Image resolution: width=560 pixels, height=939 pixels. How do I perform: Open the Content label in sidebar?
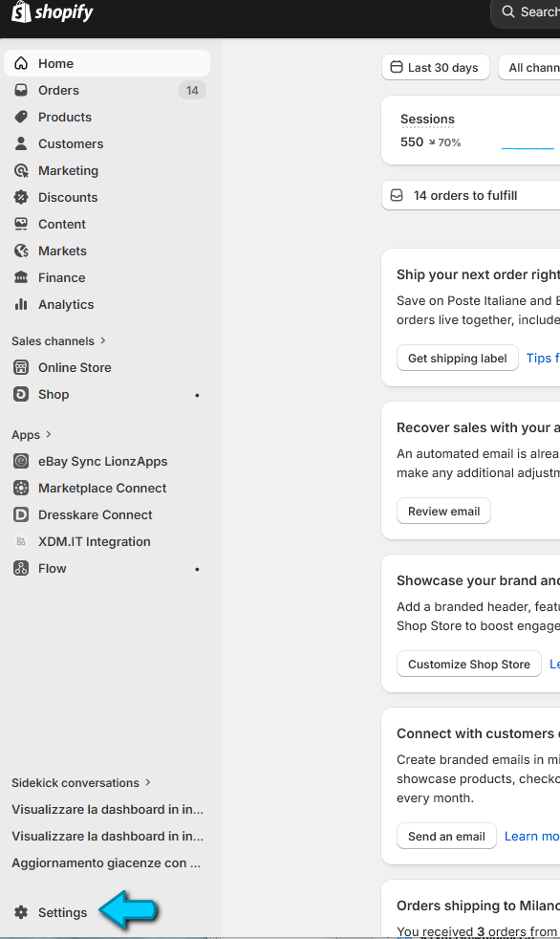[x=62, y=224]
